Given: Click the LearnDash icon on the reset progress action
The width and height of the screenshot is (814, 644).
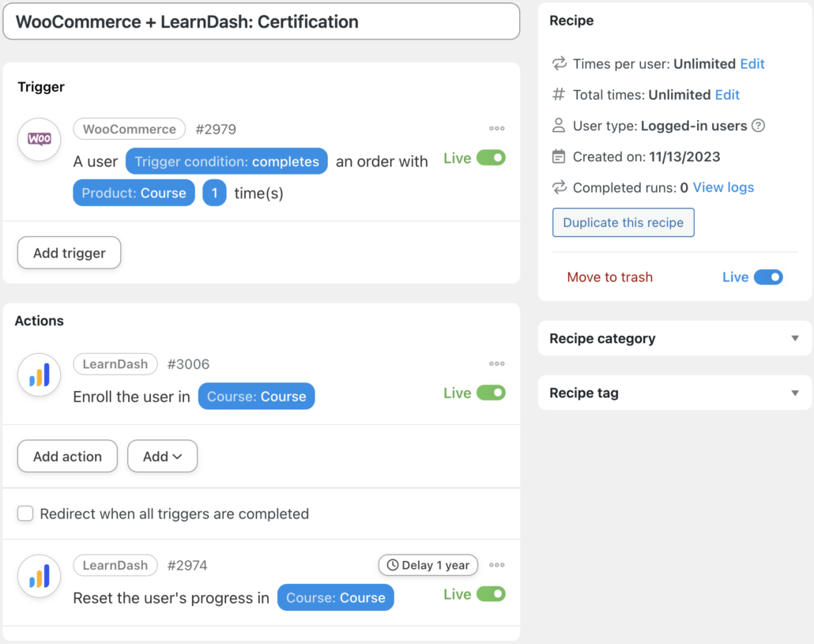Looking at the screenshot, I should point(39,576).
